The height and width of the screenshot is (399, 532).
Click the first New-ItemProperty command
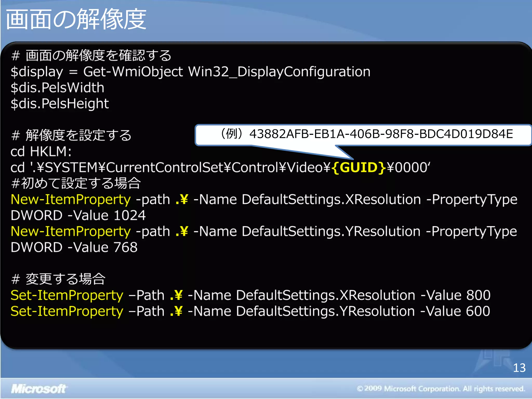[x=70, y=200]
